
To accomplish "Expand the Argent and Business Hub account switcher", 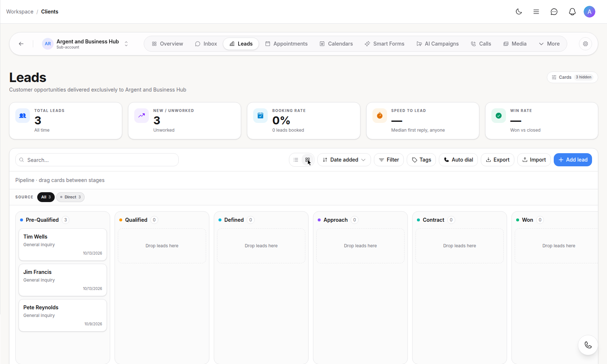I will click(x=126, y=44).
